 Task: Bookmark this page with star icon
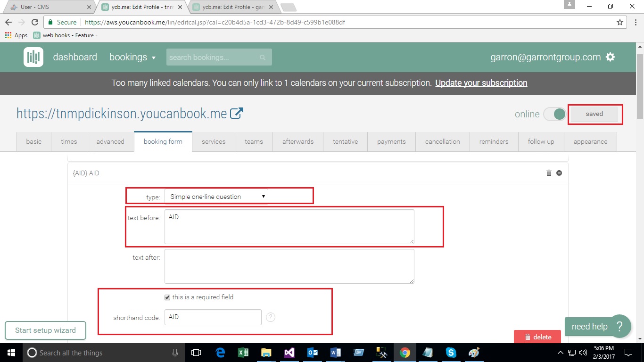tap(620, 22)
